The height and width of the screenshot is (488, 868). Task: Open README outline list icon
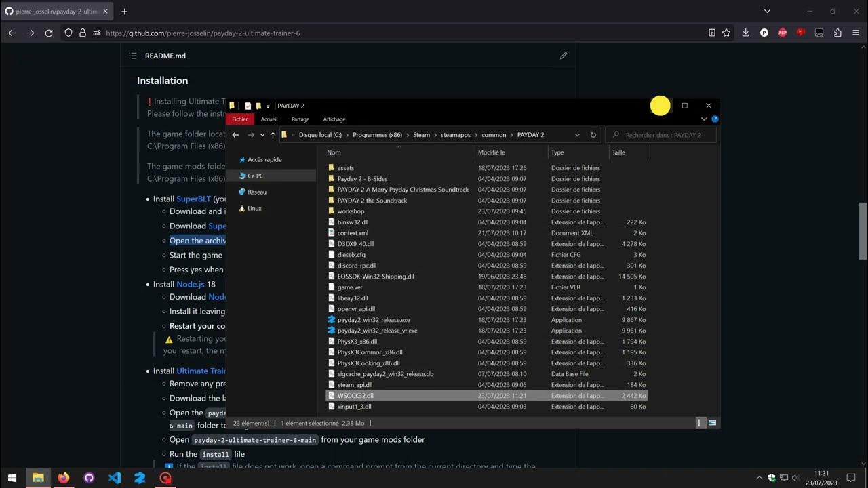[x=133, y=56]
